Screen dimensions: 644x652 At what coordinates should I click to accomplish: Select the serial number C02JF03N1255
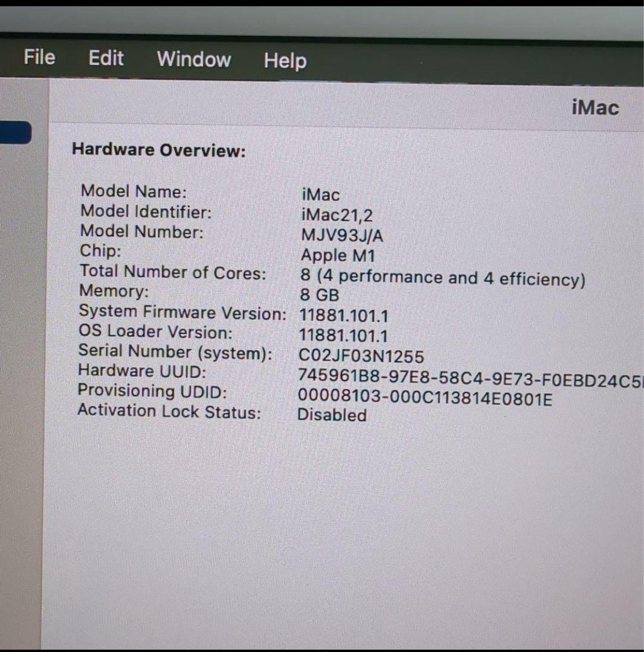[361, 356]
